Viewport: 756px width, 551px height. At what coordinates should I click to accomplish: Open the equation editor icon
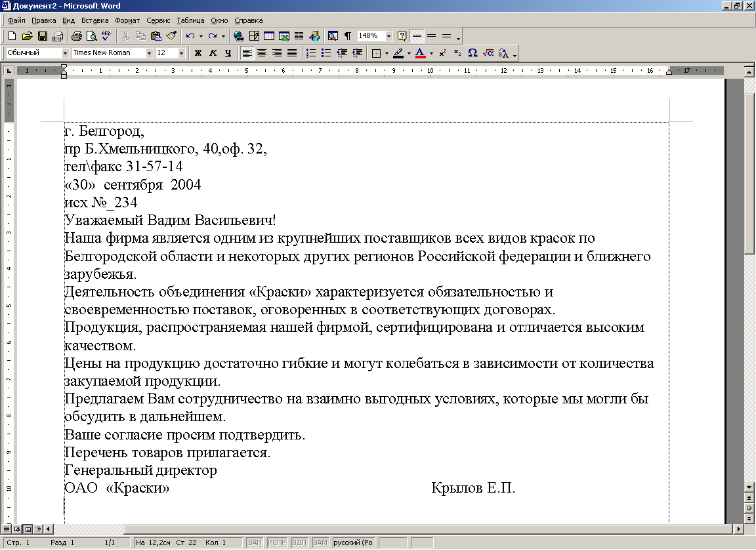coord(488,53)
